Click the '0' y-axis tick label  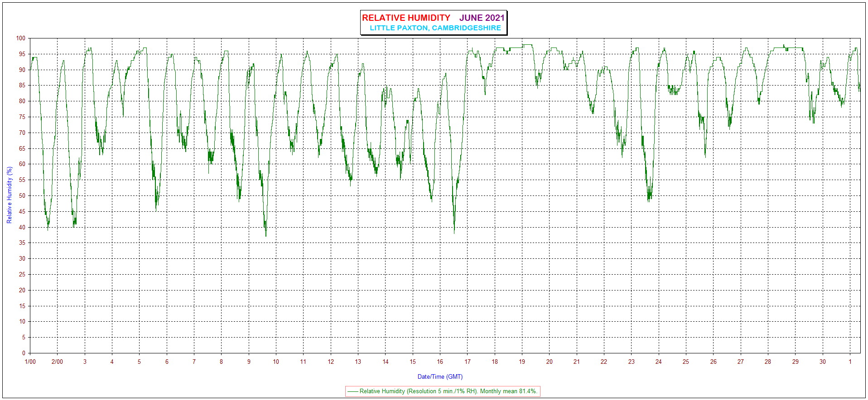click(24, 353)
